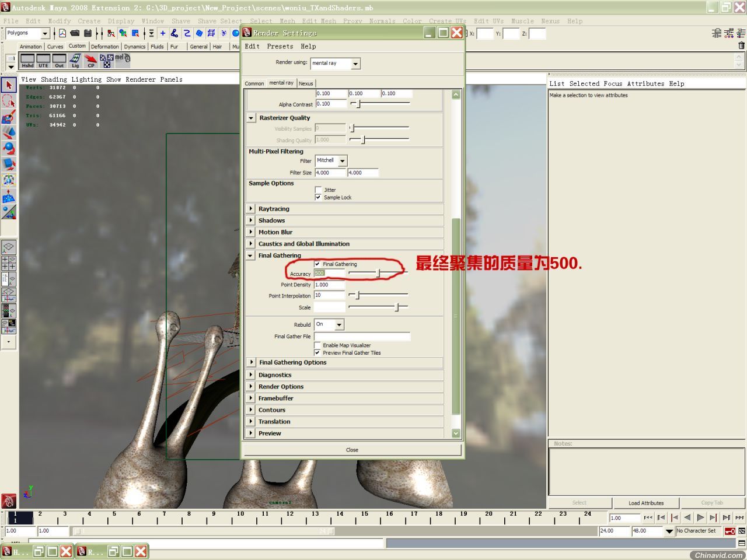Activate the Soft Modification tool

click(8, 196)
